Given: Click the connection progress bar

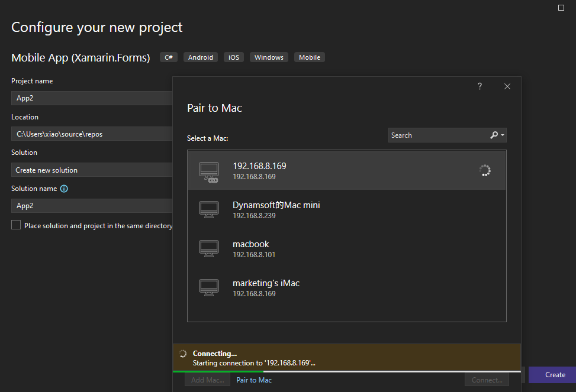Looking at the screenshot, I should [346, 371].
